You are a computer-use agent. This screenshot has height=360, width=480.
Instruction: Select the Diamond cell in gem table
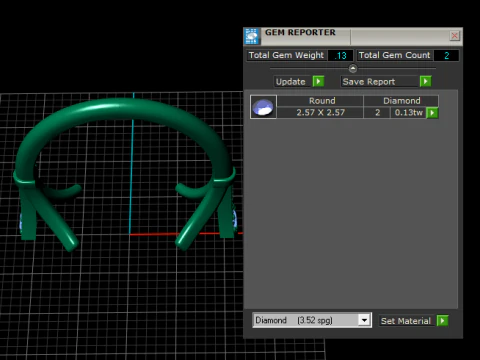click(401, 101)
